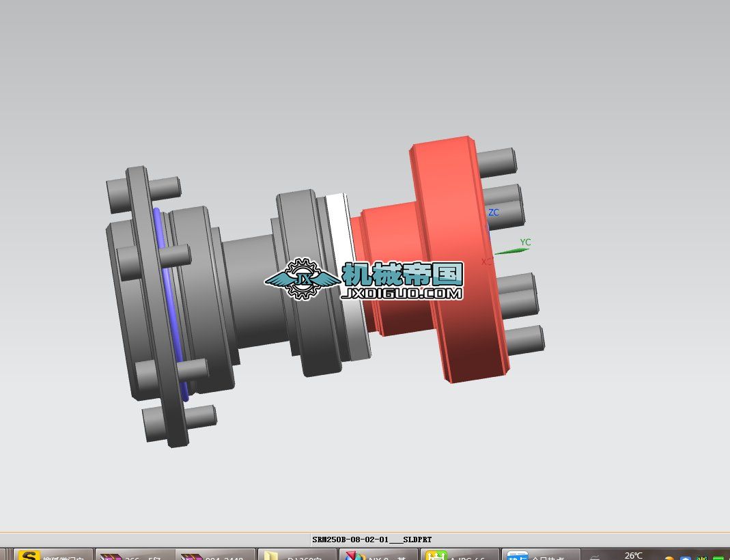
Task: Open the blue news hotspot taskbar item
Action: (539, 555)
